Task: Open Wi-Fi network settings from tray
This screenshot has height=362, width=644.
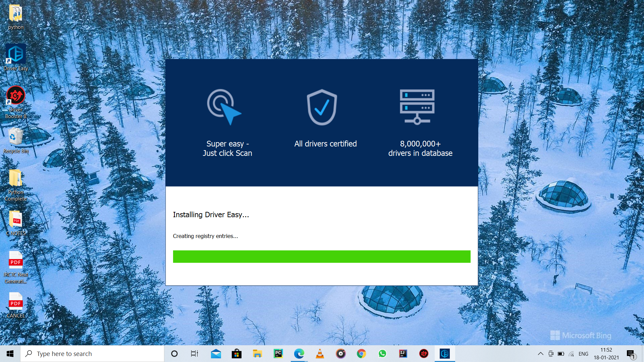Action: coord(572,354)
